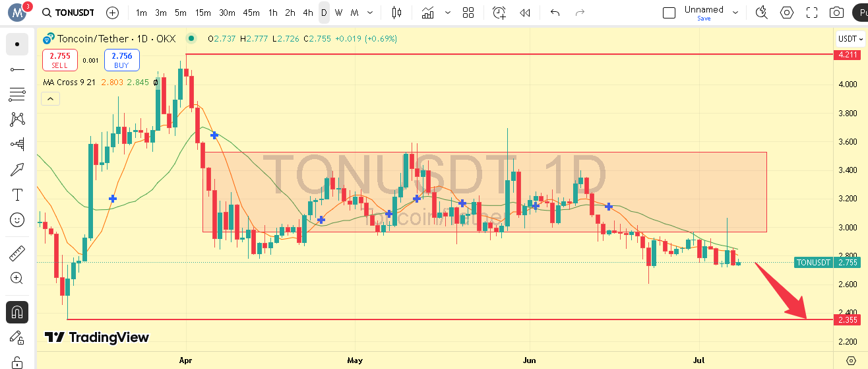Click the TONUSDT 2.755 price label
Image resolution: width=868 pixels, height=369 pixels.
coord(828,262)
